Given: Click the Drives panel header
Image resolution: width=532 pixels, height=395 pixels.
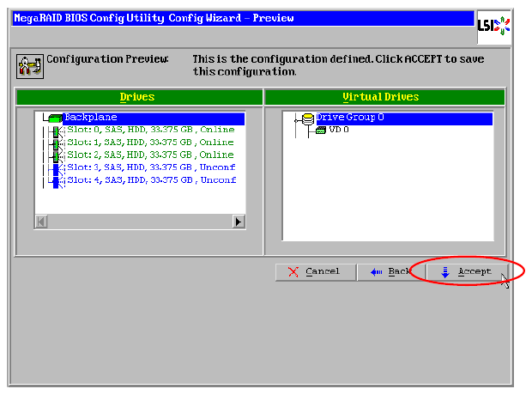Looking at the screenshot, I should [140, 97].
